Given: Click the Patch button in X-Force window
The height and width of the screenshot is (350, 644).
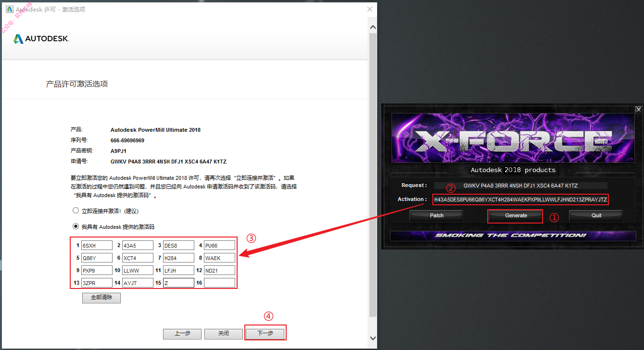Looking at the screenshot, I should (x=437, y=215).
